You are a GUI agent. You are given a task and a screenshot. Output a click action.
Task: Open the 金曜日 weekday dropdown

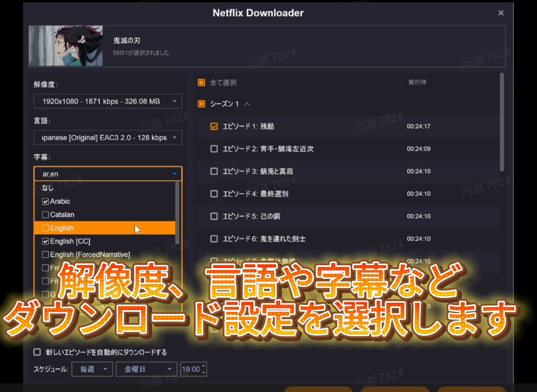coord(147,369)
